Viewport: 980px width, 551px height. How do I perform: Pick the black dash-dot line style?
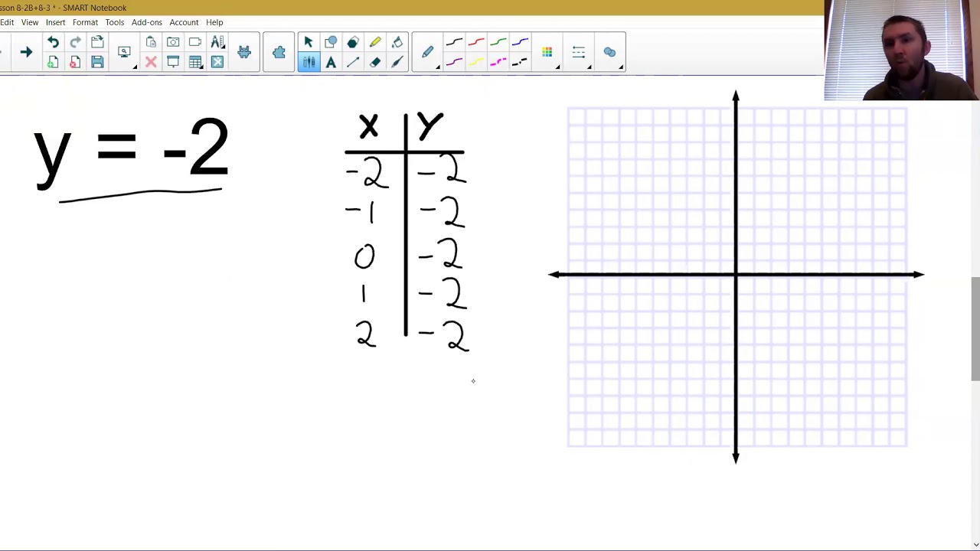coord(521,63)
